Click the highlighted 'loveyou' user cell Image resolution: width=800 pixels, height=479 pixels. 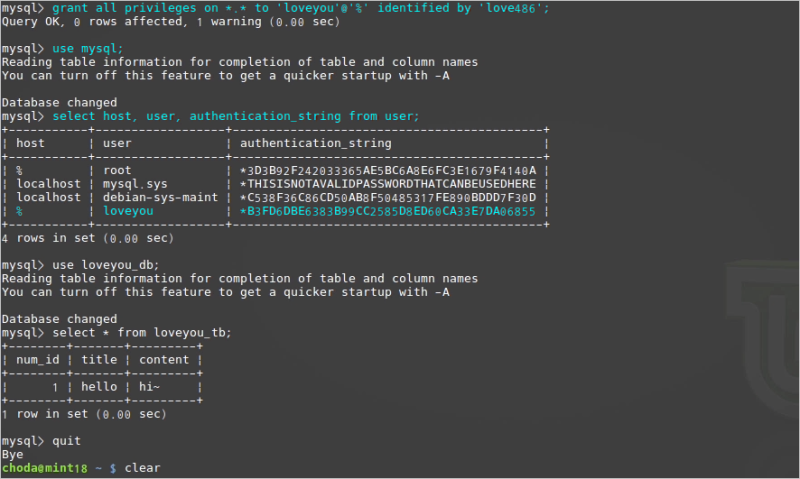tap(128, 211)
